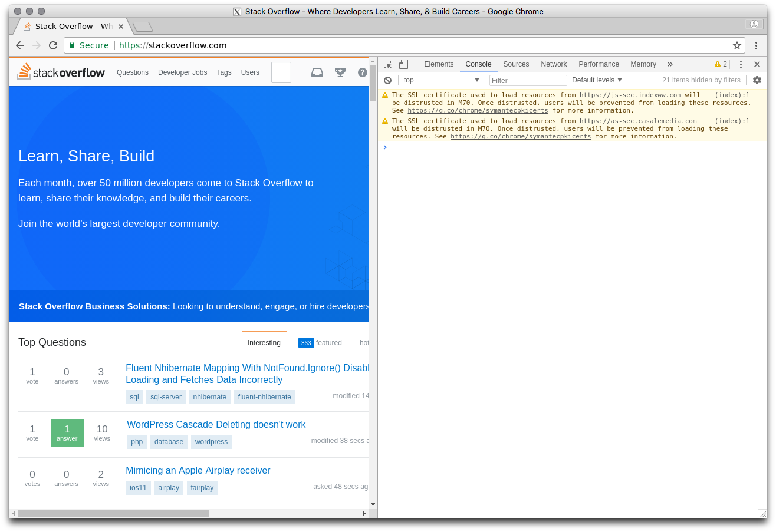
Task: Open console settings gear icon
Action: click(x=757, y=80)
